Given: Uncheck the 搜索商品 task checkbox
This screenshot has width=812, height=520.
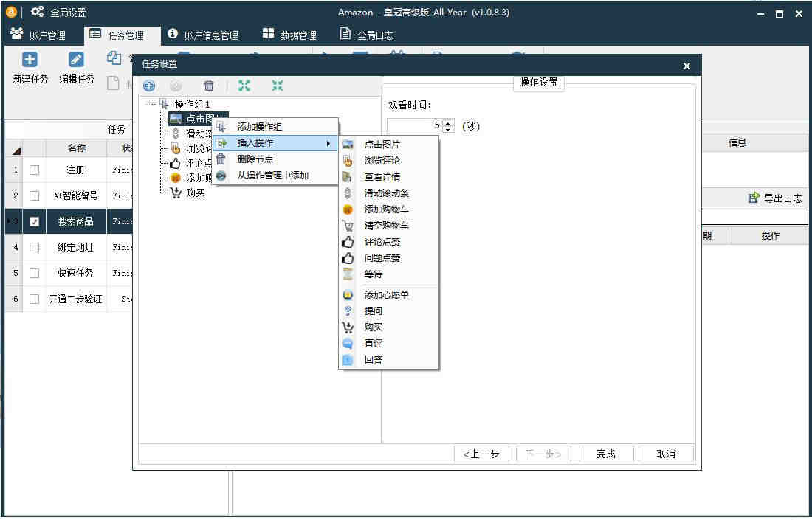Looking at the screenshot, I should coord(34,221).
